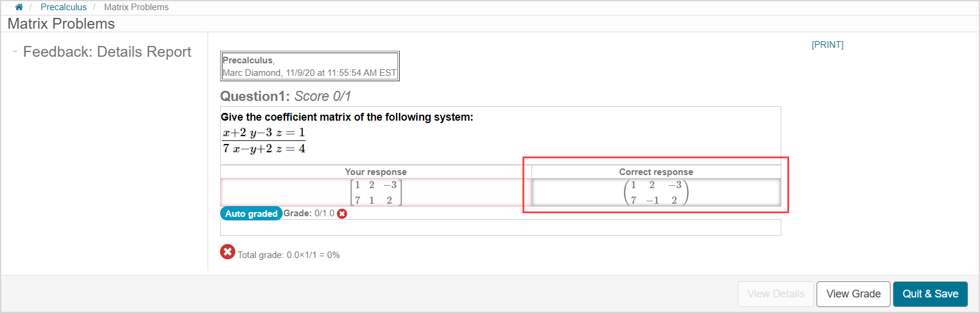Click the greyed-out View Details button
980x313 pixels.
pyautogui.click(x=775, y=294)
